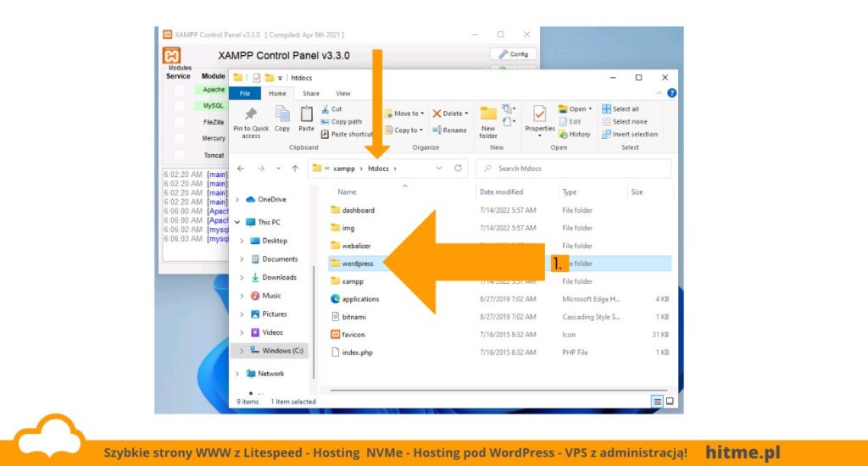This screenshot has width=868, height=466.
Task: Click the XAMPP logo in the Control Panel
Action: click(x=171, y=55)
